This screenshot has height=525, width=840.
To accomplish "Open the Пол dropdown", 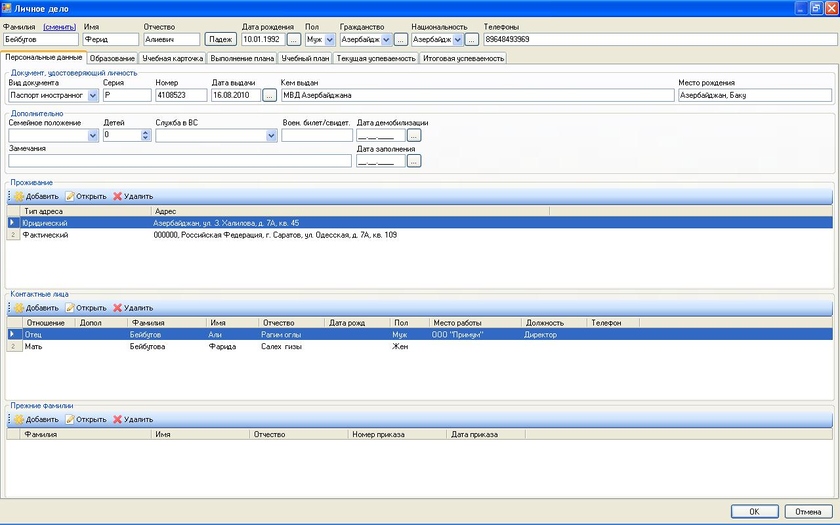I will click(329, 40).
